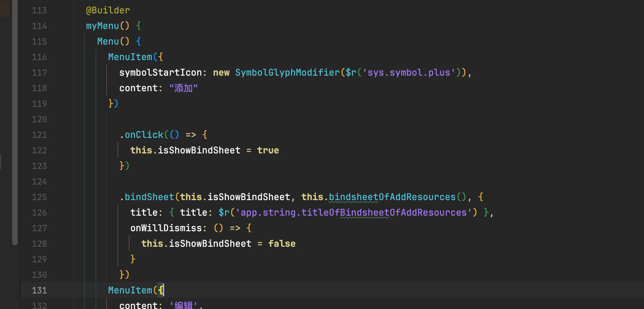This screenshot has height=309, width=644.
Task: Click the new keyword on line 117
Action: [221, 73]
